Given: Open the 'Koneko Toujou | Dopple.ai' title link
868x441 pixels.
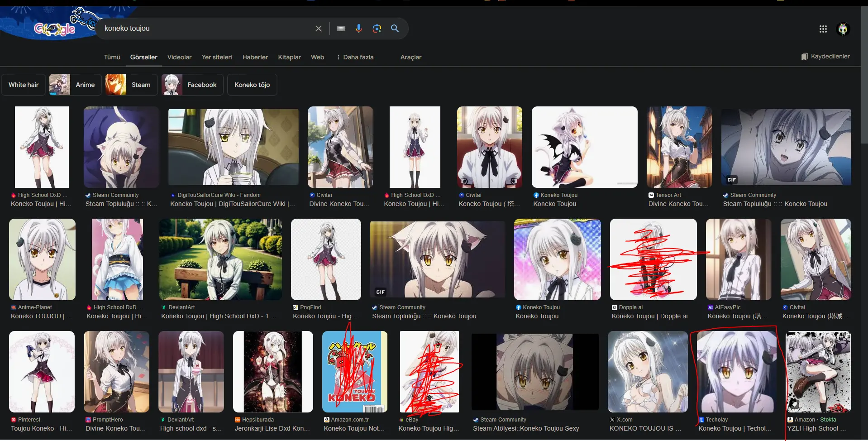Looking at the screenshot, I should coord(649,316).
